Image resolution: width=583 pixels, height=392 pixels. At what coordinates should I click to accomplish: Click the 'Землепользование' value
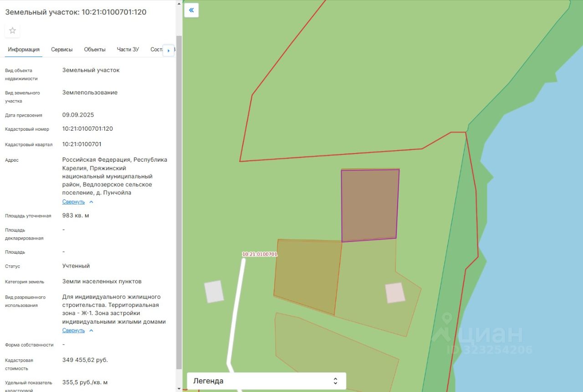click(90, 92)
